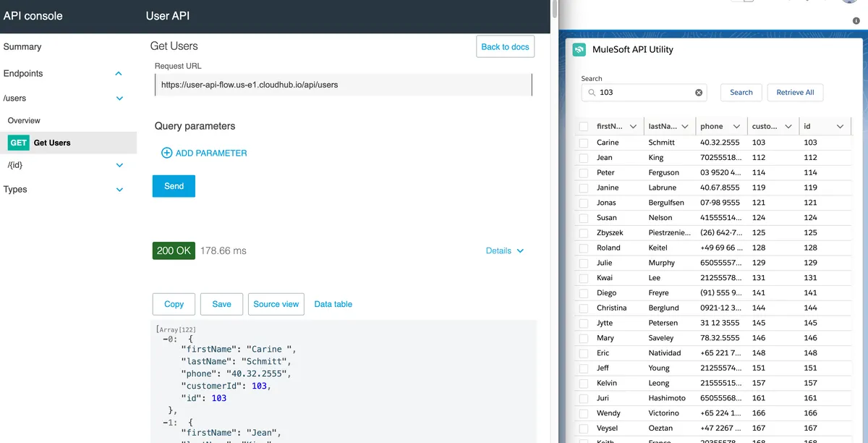Screen dimensions: 868x443
Task: Click the API console vertical scrollbar
Action: [x=555, y=10]
